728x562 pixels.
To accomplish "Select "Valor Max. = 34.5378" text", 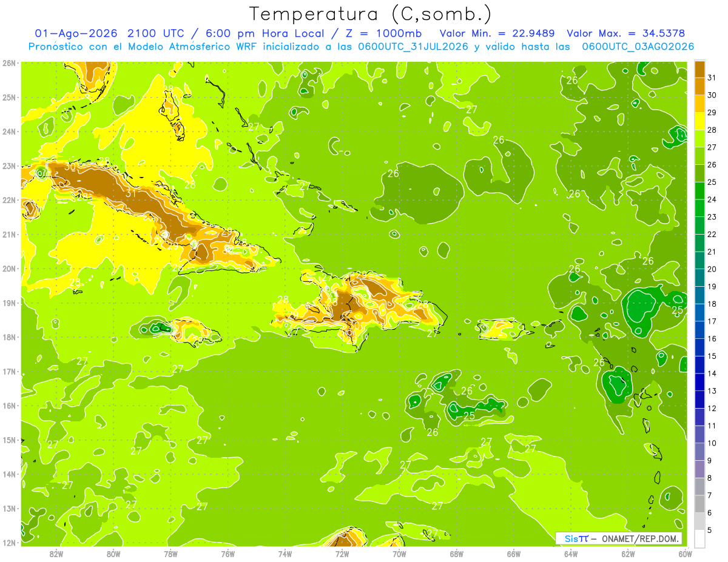I will [625, 33].
